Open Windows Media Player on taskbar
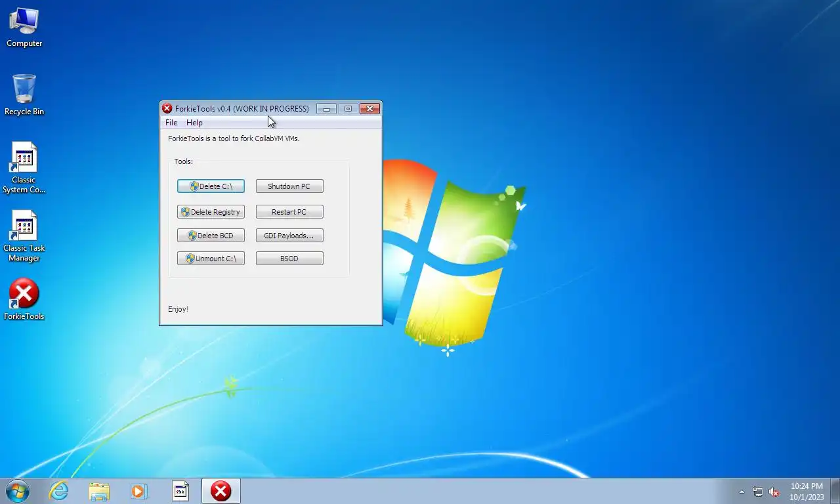 point(139,491)
